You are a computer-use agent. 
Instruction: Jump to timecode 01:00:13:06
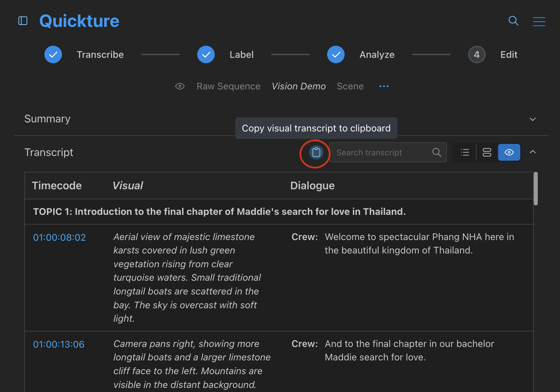[59, 344]
